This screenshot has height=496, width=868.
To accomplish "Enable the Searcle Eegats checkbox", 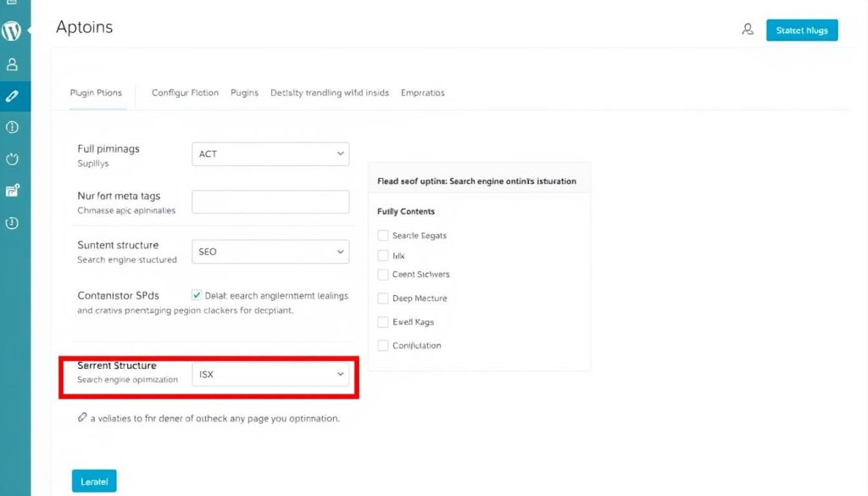I will coord(383,236).
